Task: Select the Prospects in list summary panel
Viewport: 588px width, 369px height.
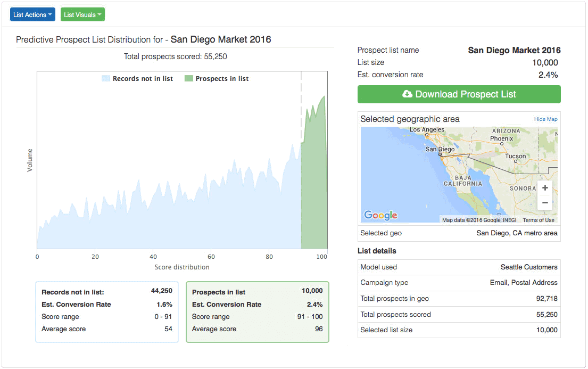Action: tap(258, 312)
